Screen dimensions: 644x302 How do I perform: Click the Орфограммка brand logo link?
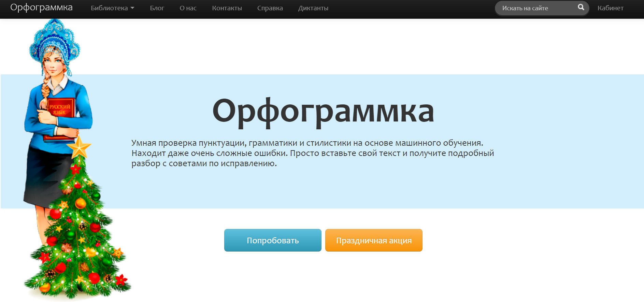click(41, 8)
